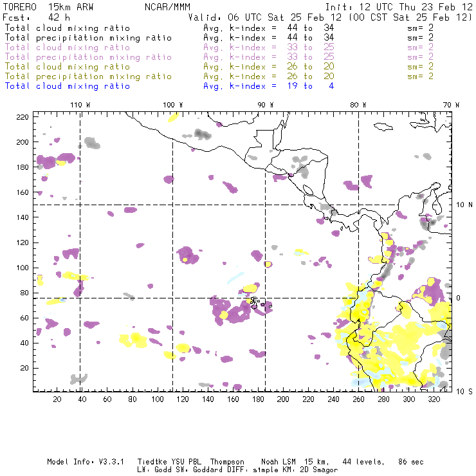This screenshot has width=476, height=476.
Task: Click the "240" value on horizontal axis
Action: pos(333,399)
